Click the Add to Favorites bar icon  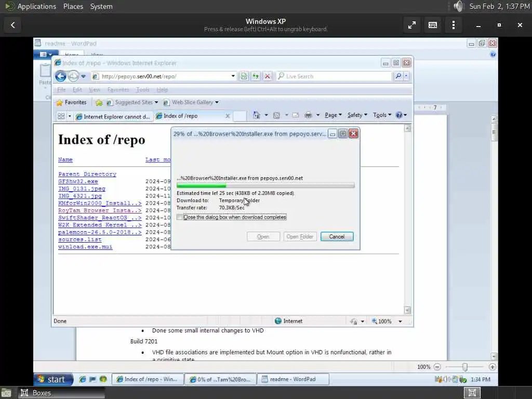99,102
